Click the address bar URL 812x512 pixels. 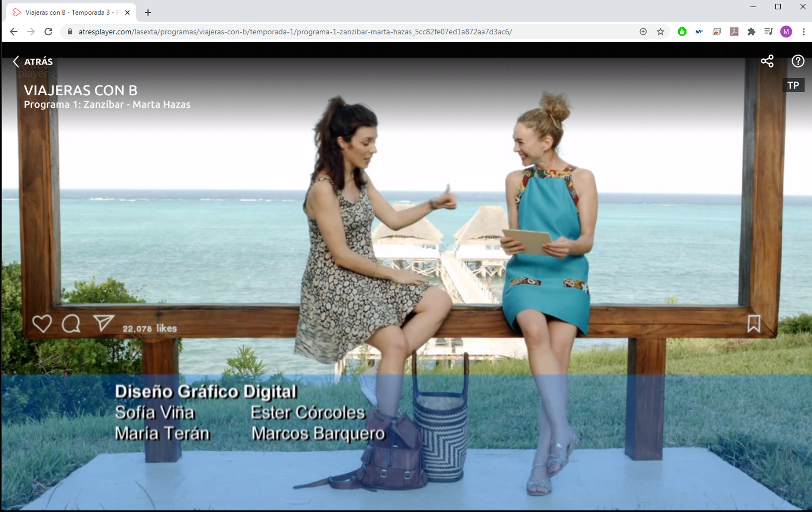pos(295,32)
